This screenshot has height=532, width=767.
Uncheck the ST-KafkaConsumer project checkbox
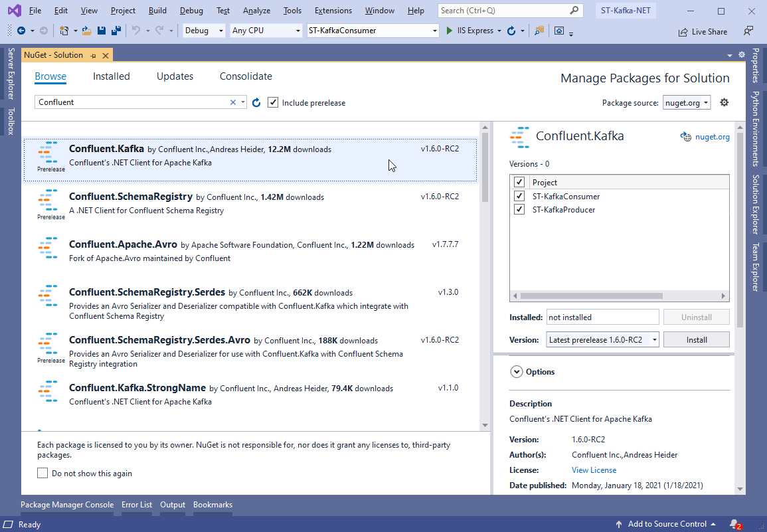519,196
